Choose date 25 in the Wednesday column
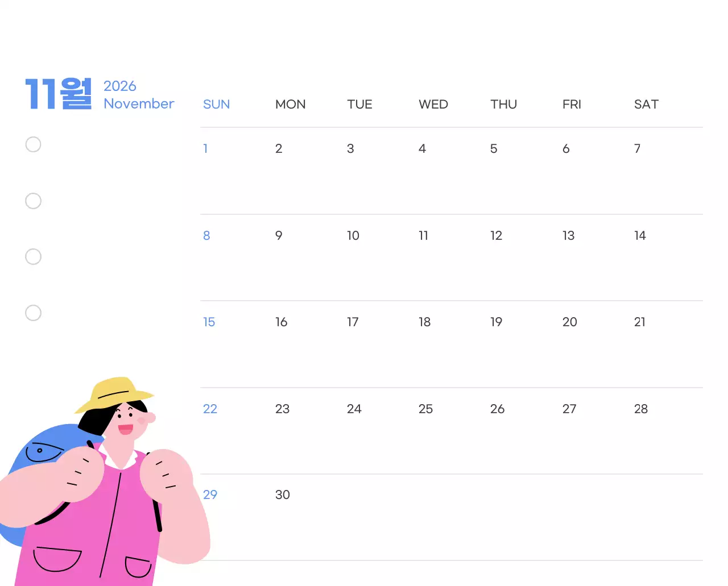The height and width of the screenshot is (586, 728). 425,409
